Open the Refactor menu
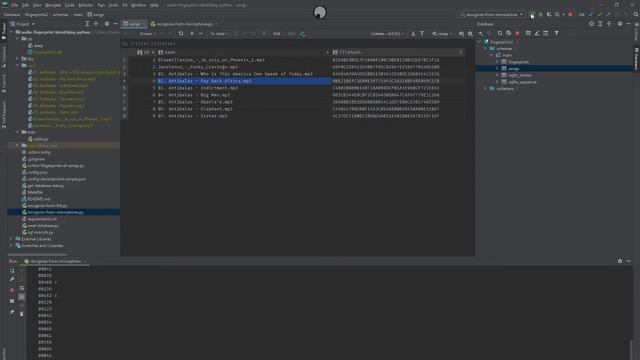640x360 pixels. [x=86, y=5]
